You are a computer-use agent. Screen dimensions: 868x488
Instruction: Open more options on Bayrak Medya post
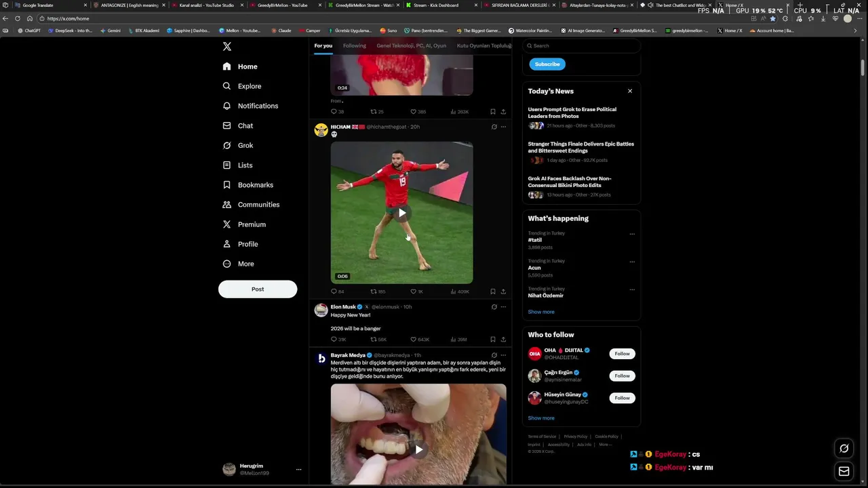point(503,355)
